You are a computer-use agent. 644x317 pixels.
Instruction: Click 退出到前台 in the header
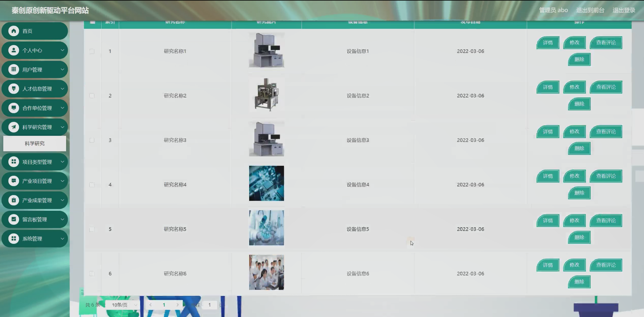(x=590, y=10)
